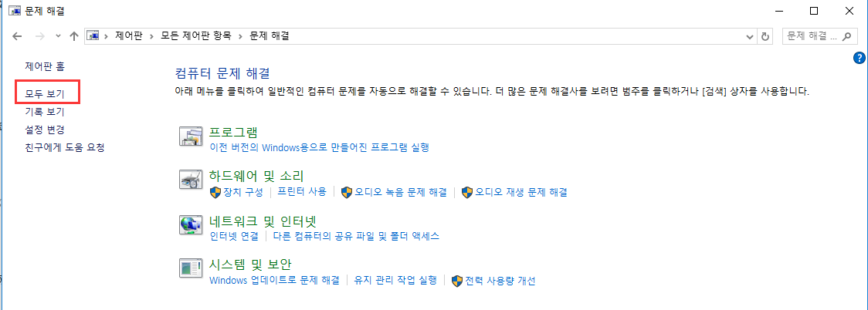Click 설정 변경 link
The image size is (868, 310).
point(45,130)
